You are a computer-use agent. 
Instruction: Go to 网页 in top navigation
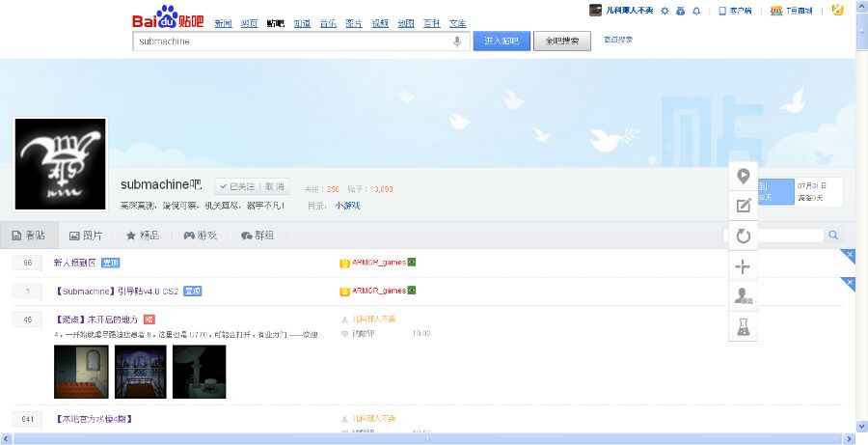(249, 23)
